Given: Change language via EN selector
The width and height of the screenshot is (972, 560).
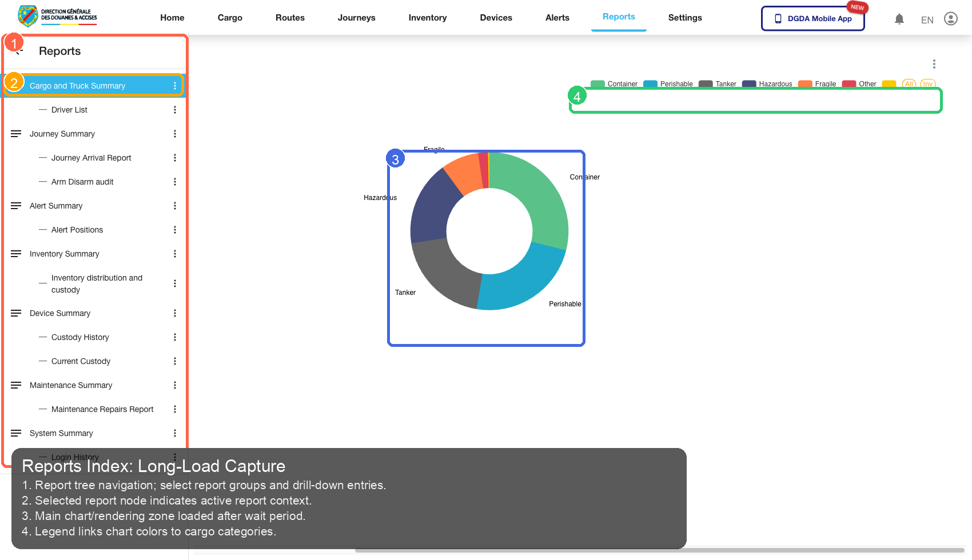Looking at the screenshot, I should click(927, 20).
